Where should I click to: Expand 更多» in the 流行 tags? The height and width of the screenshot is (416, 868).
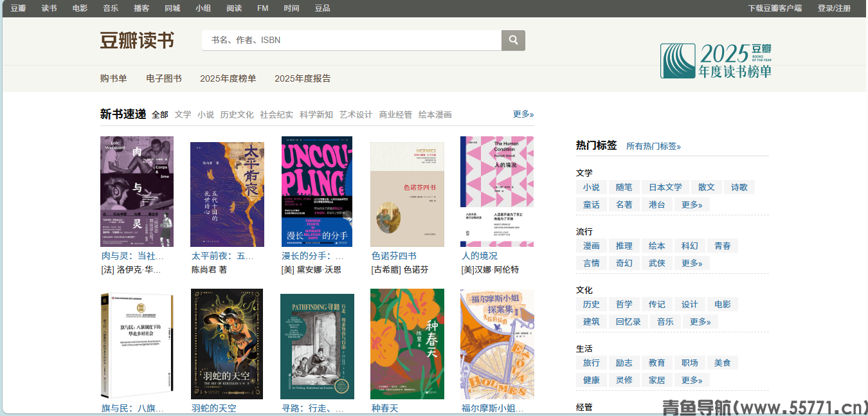(692, 263)
